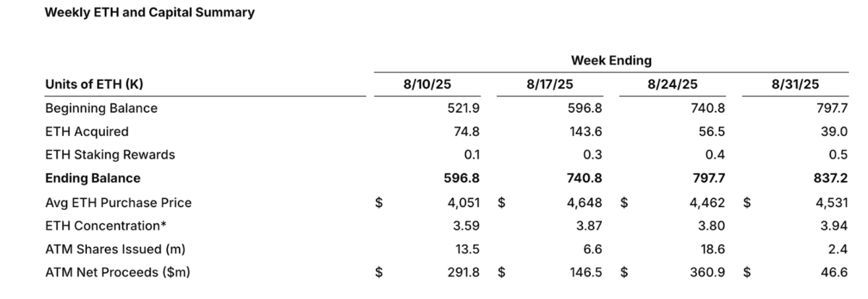Click the bold Ending Balance row label
The image size is (868, 299).
(93, 178)
